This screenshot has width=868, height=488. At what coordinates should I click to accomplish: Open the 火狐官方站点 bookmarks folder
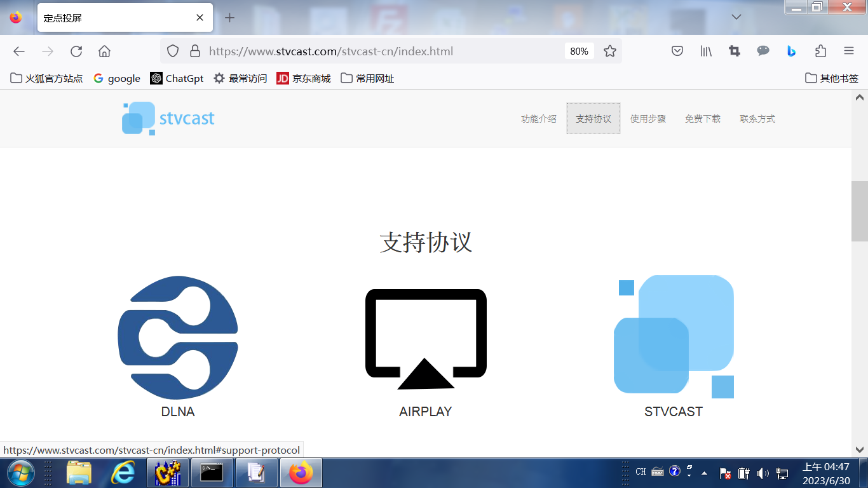coord(46,78)
